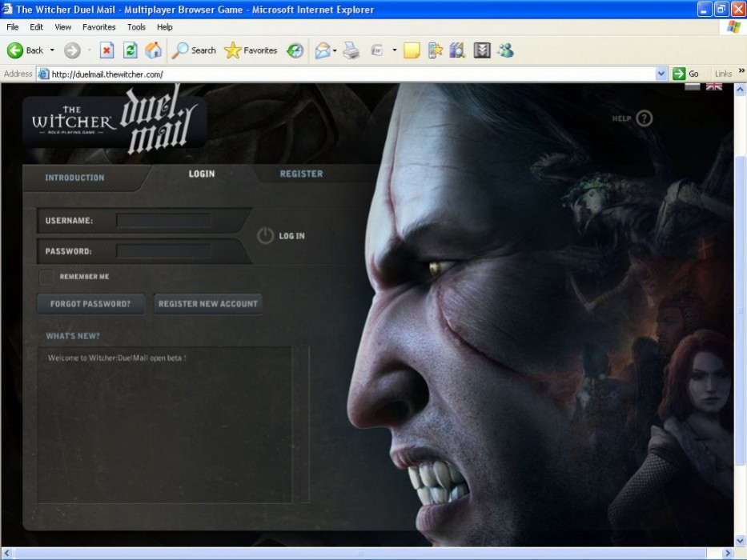The width and height of the screenshot is (747, 560).
Task: Click the vertical scrollbar down arrow
Action: (740, 541)
